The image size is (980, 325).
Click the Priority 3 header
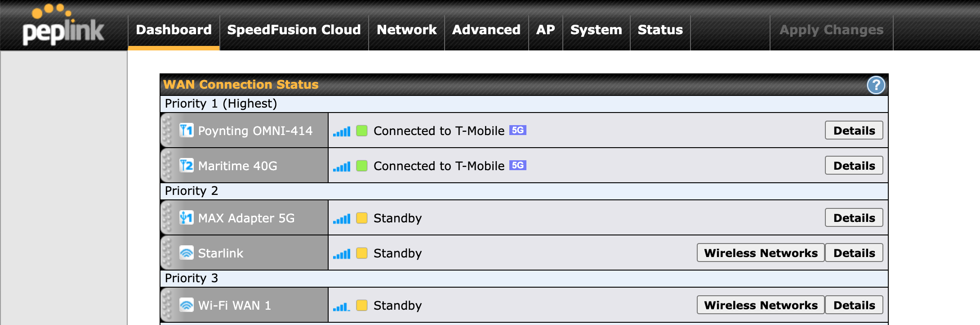524,279
